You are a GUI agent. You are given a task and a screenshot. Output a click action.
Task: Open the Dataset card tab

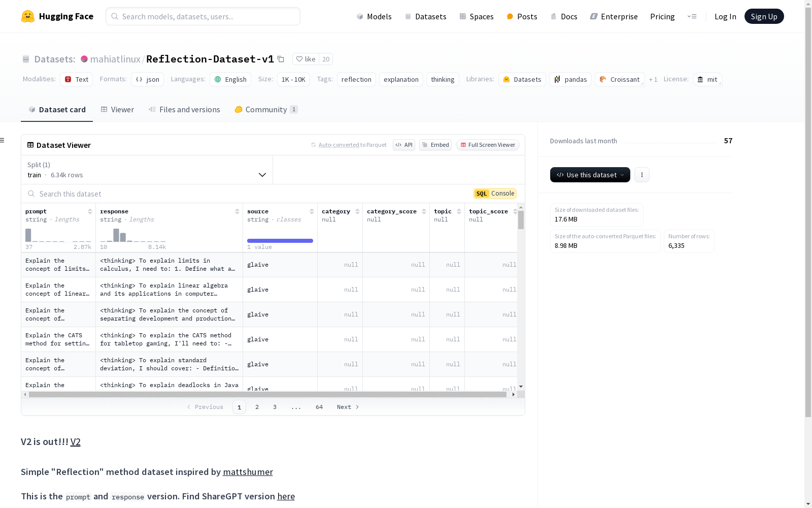pyautogui.click(x=57, y=109)
